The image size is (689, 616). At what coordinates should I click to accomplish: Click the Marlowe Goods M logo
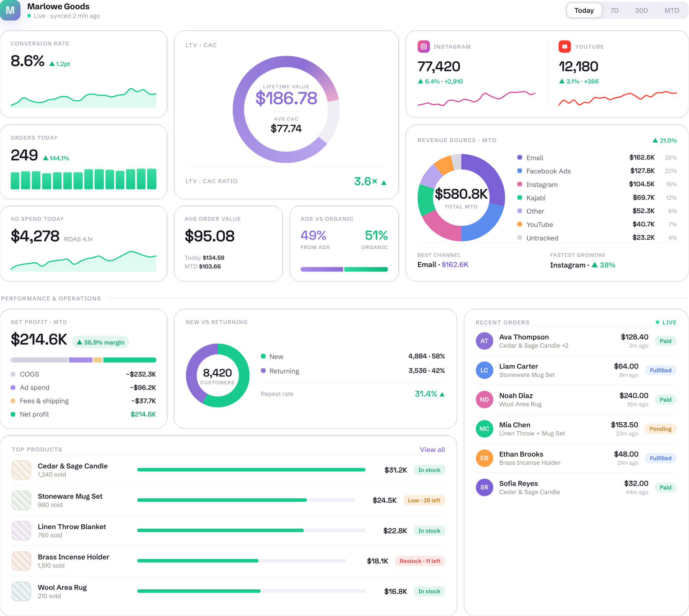click(x=10, y=10)
